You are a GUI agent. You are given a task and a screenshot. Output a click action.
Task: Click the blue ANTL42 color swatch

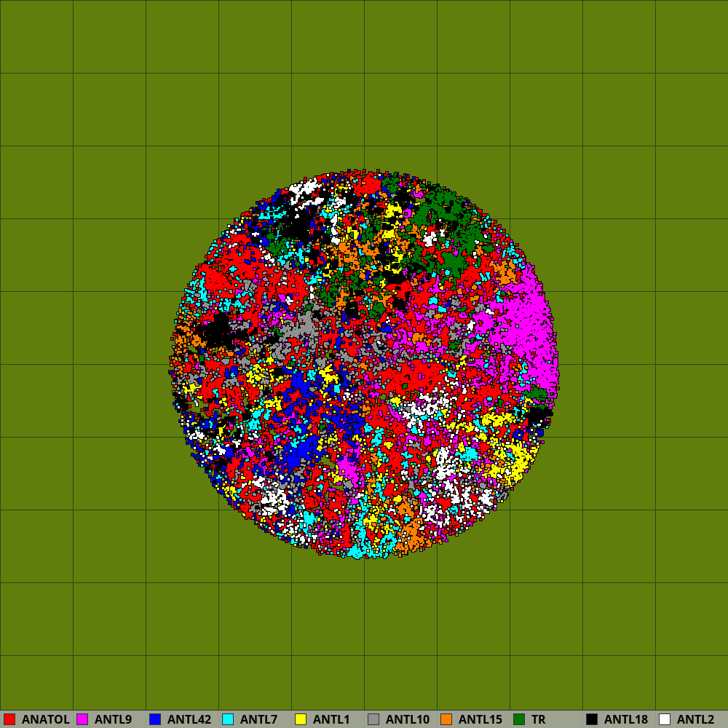tap(155, 719)
